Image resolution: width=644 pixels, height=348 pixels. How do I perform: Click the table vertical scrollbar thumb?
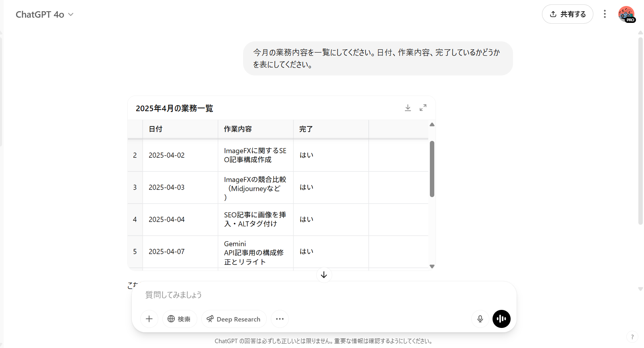coord(432,169)
